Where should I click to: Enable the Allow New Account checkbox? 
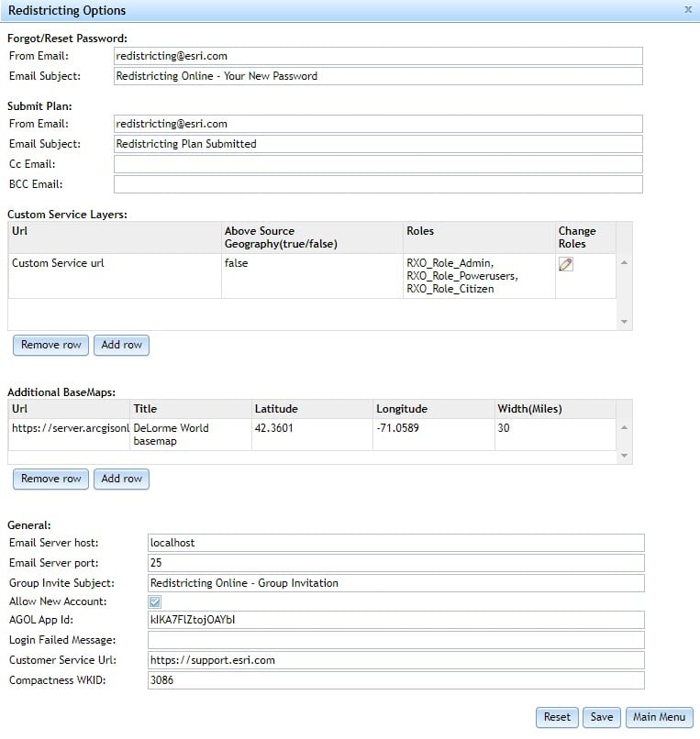click(154, 601)
